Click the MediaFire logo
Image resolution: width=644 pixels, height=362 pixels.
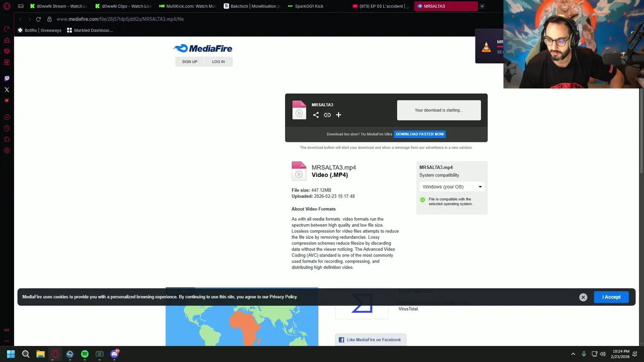[203, 48]
